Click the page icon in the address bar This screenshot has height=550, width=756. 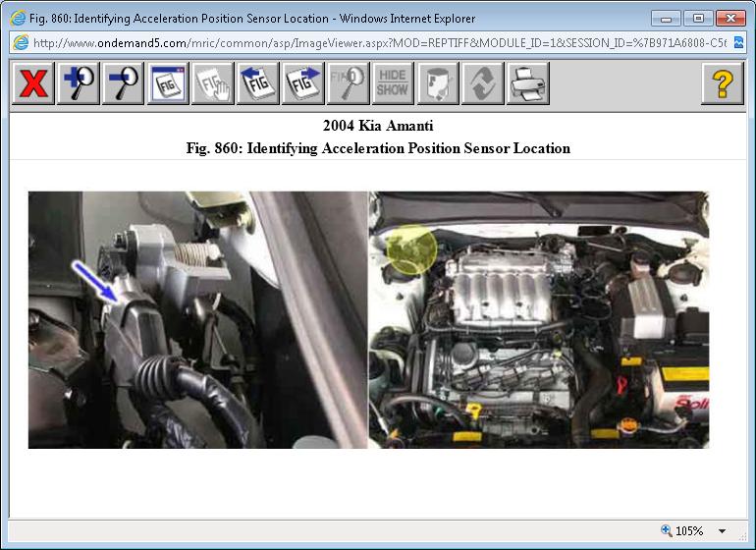tap(21, 42)
